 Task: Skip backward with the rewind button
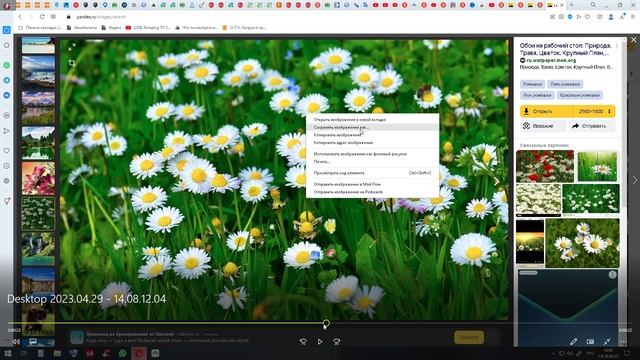(303, 342)
